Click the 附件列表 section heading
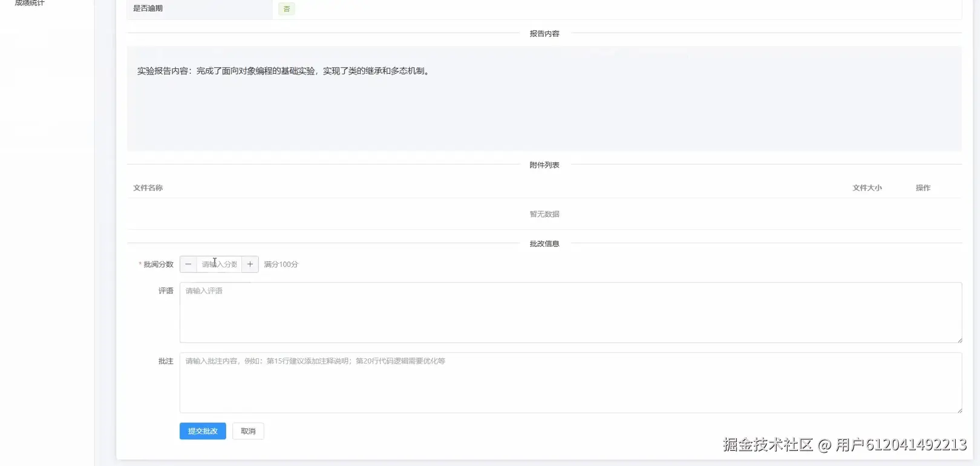The image size is (980, 466). pos(544,165)
